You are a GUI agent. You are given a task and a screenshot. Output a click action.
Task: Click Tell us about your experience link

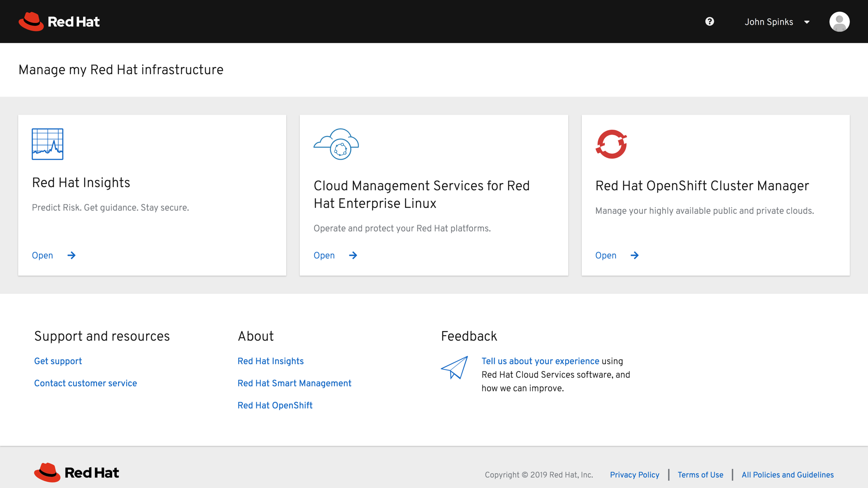(540, 361)
